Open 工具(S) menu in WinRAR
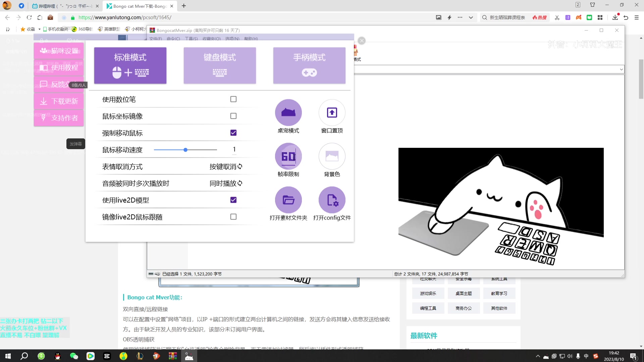This screenshot has width=644, height=362. click(192, 39)
